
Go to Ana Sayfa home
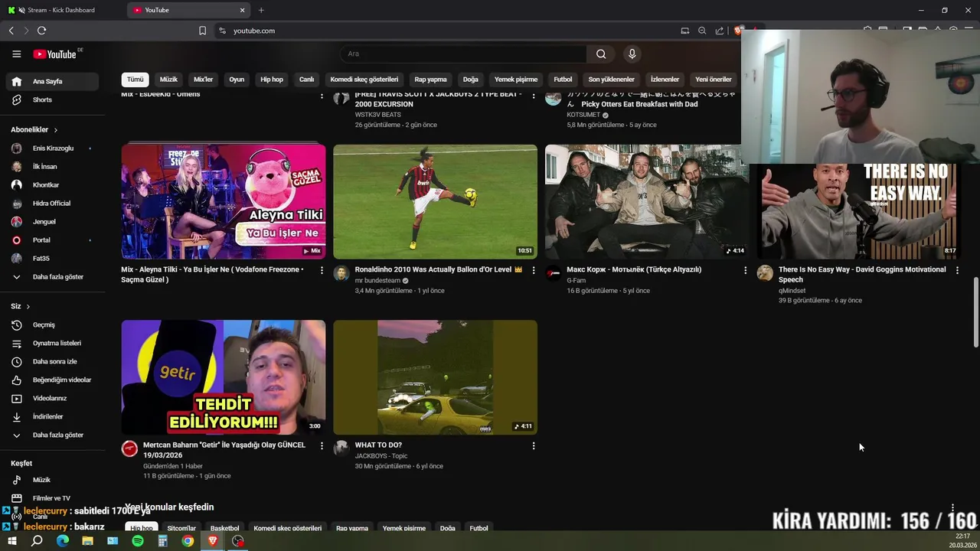[x=52, y=81]
